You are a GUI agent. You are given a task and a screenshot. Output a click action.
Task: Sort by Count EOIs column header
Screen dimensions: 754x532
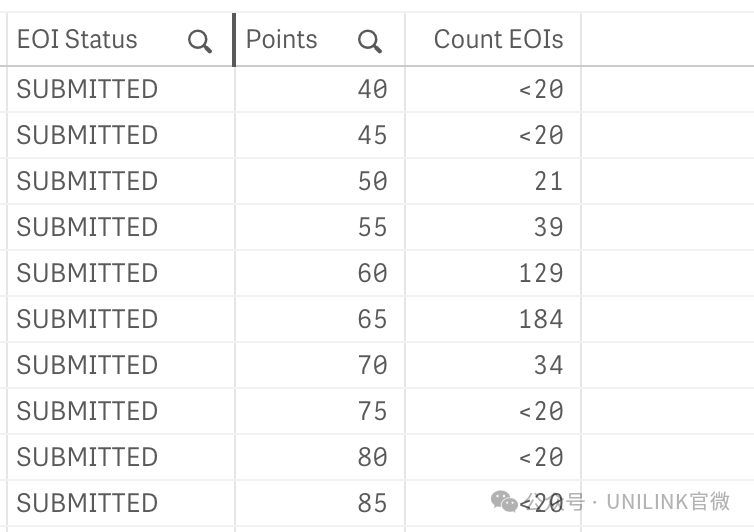[x=498, y=39]
